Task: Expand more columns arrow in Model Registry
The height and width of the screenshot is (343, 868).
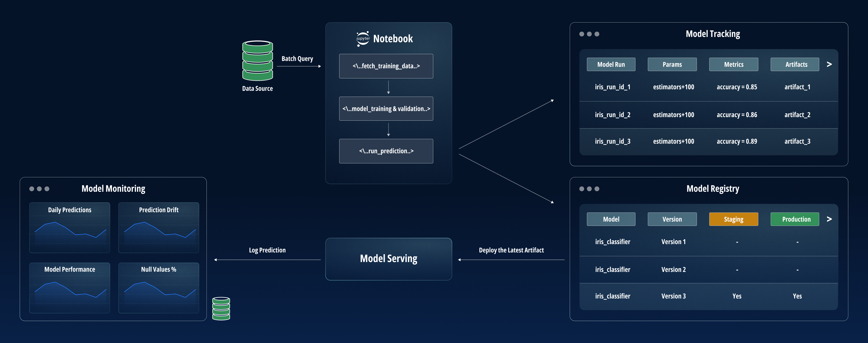Action: click(829, 219)
